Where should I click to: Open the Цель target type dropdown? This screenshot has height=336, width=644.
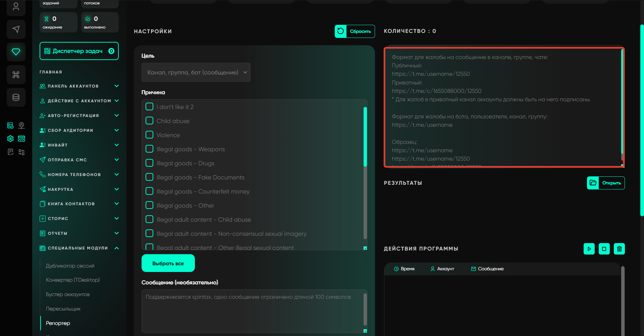pos(196,72)
